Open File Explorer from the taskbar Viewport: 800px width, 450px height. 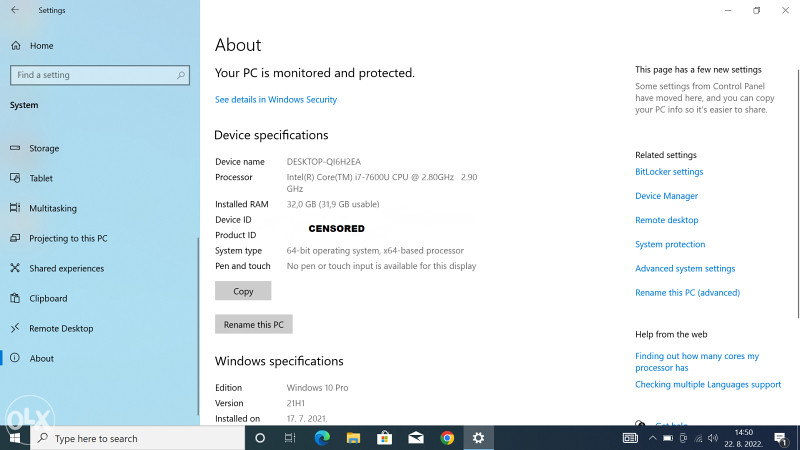coord(353,438)
